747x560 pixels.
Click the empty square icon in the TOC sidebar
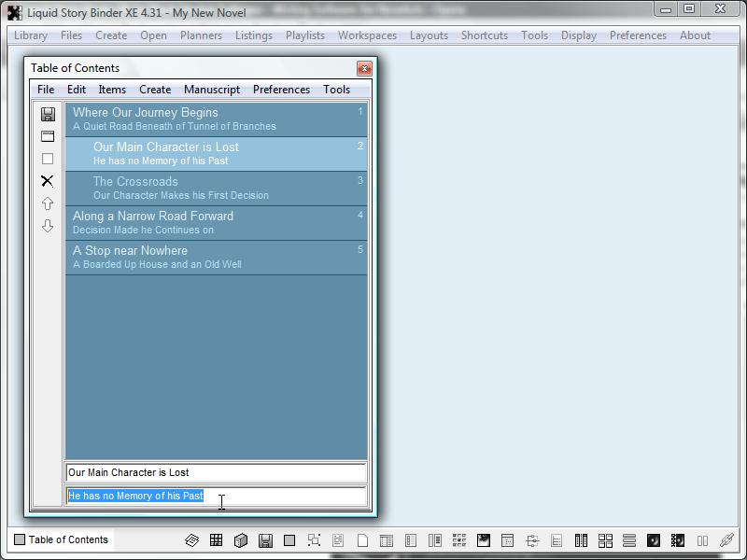tap(48, 159)
